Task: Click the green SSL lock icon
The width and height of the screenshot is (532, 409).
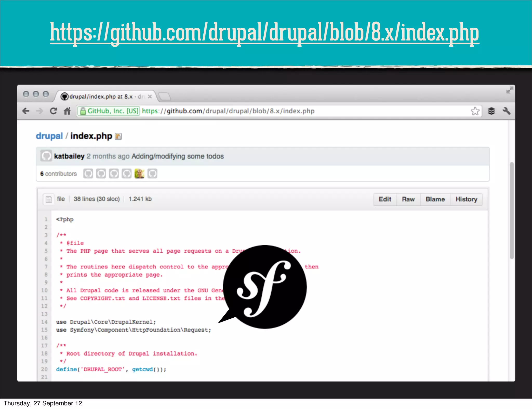Action: (x=83, y=111)
